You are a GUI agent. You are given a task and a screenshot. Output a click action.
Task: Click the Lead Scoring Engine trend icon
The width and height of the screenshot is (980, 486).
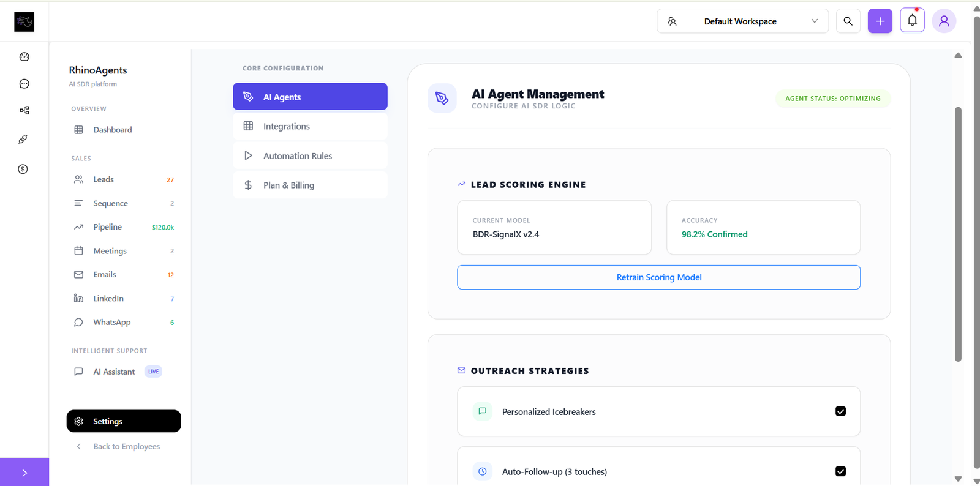pos(461,184)
